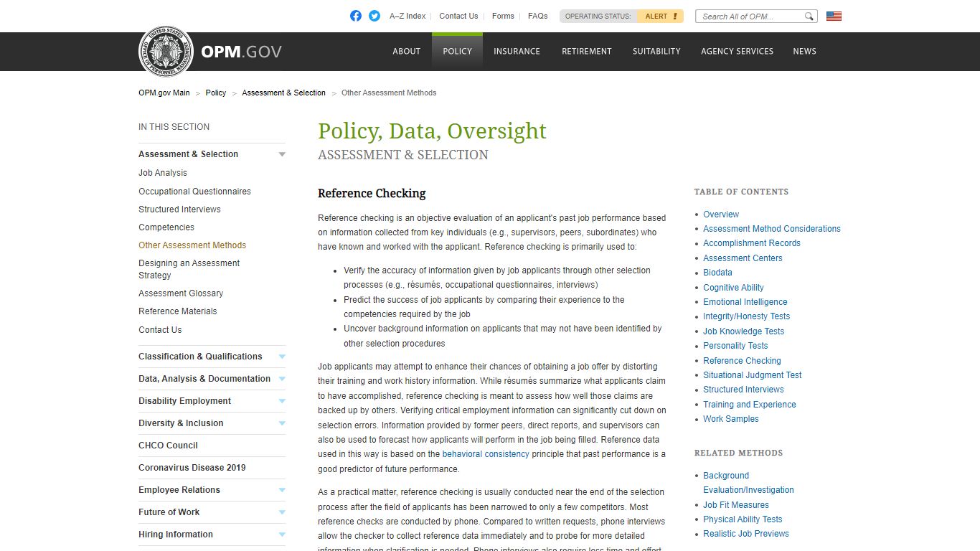Jump to Cognitive Ability
The height and width of the screenshot is (551, 980).
[x=733, y=288]
